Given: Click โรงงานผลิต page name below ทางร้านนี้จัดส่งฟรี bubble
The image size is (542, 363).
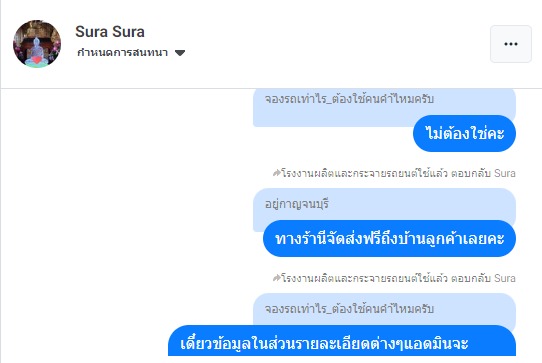Looking at the screenshot, I should (364, 278).
